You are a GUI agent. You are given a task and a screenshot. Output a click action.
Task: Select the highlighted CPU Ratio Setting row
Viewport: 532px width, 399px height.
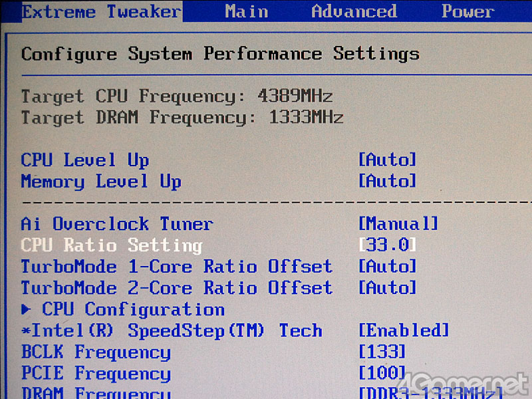(x=112, y=245)
